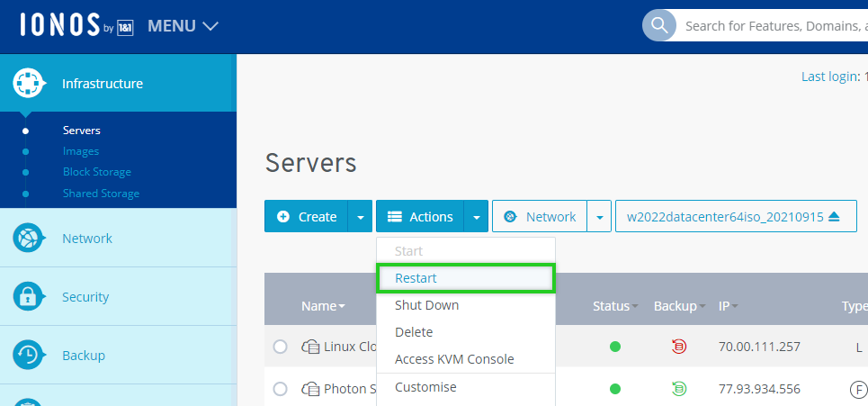Screen dimensions: 868x406
Task: Open Block Storage in the sidebar
Action: [x=97, y=172]
